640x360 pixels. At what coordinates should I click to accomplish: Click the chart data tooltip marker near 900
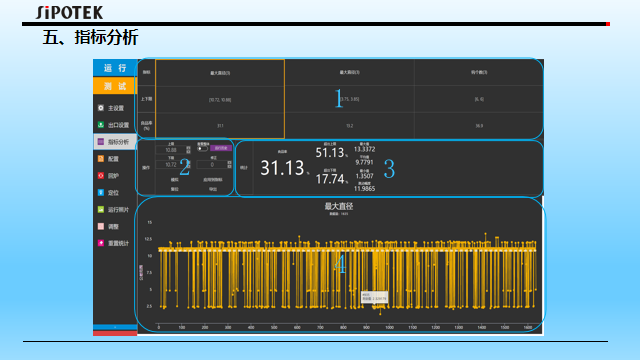click(374, 297)
